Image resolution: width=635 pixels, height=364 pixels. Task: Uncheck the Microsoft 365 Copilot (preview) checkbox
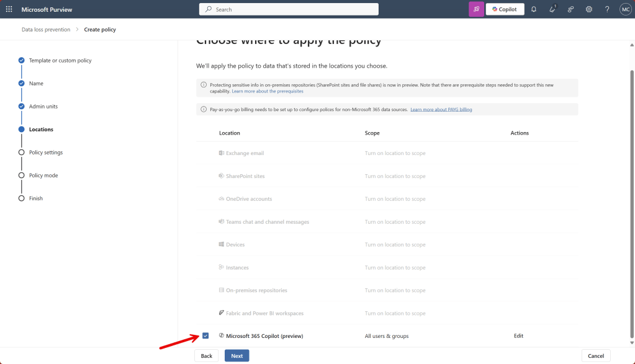(205, 336)
